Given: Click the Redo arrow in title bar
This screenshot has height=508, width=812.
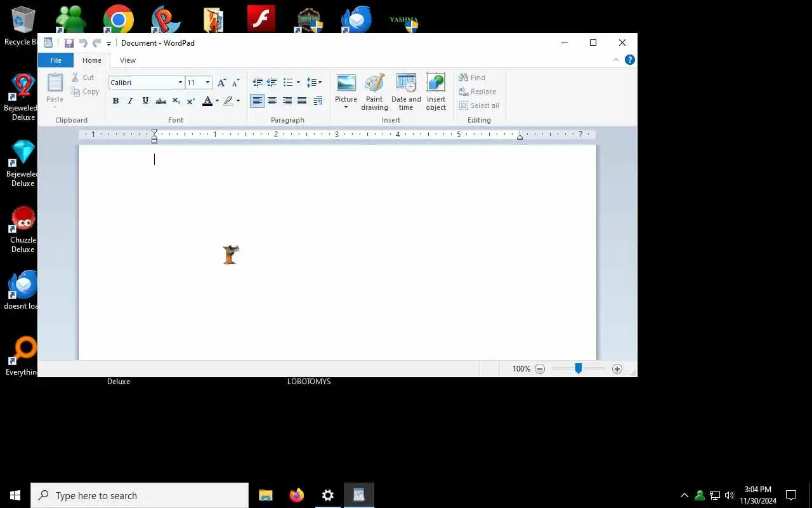Looking at the screenshot, I should [96, 43].
